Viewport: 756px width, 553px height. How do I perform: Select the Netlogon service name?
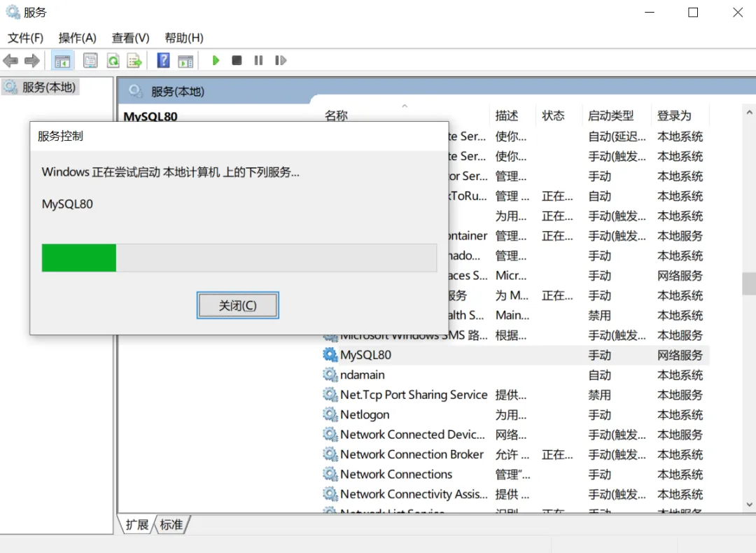(x=365, y=414)
